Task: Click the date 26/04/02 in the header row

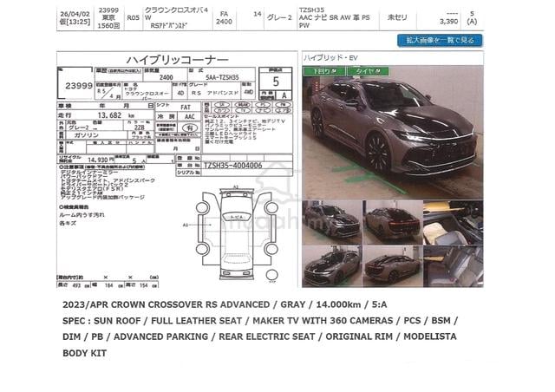Action: coord(75,14)
